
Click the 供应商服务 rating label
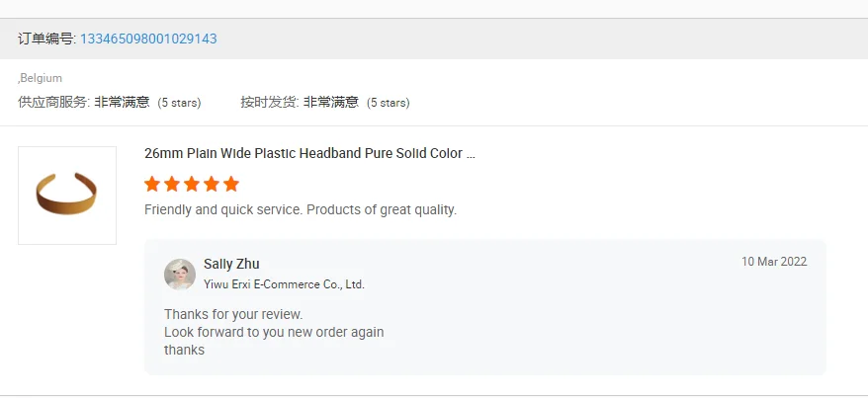tap(53, 102)
